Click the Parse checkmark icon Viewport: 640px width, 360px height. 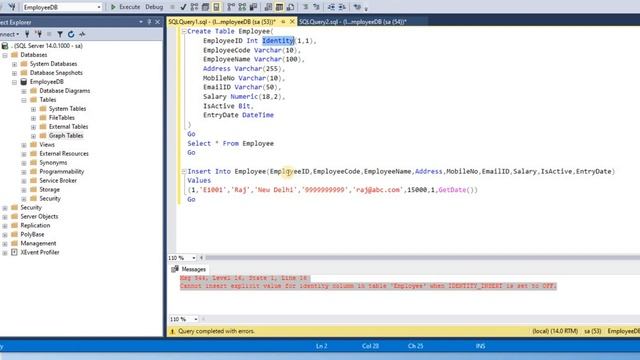(184, 7)
